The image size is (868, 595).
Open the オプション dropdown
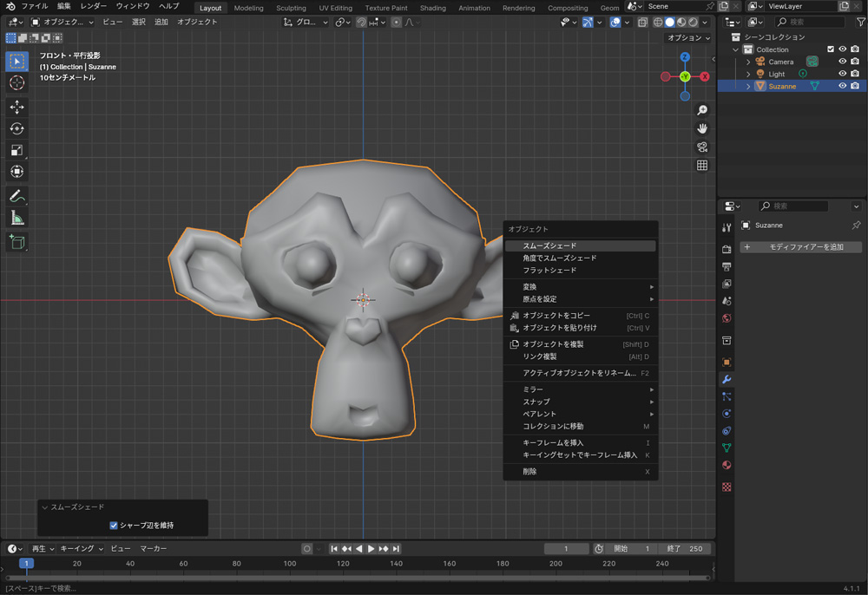click(688, 38)
